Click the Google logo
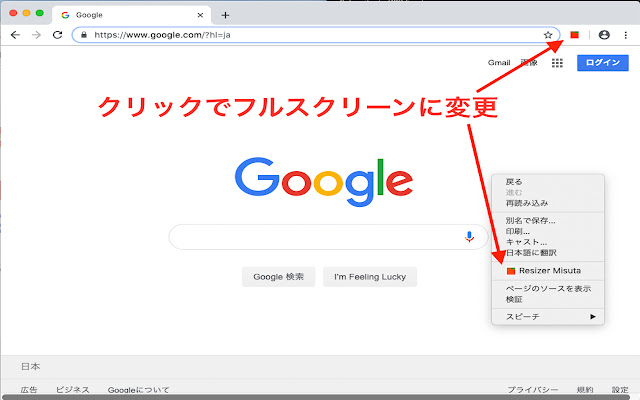 (x=324, y=182)
